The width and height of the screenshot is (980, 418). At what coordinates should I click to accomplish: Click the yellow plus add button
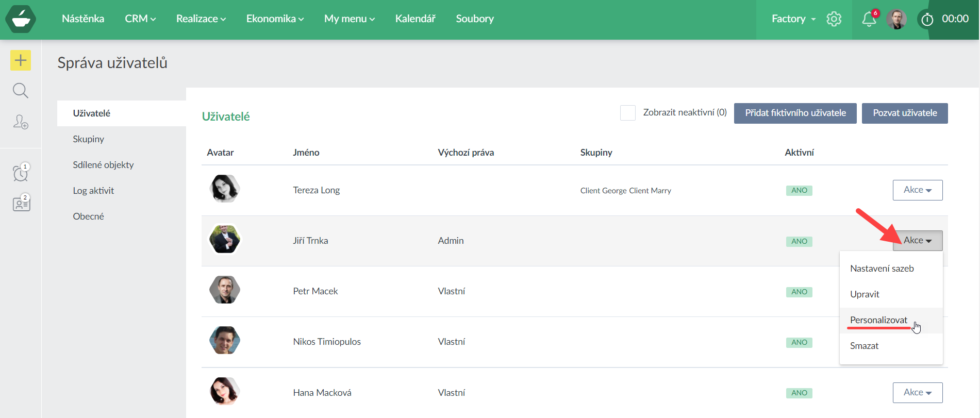click(21, 60)
